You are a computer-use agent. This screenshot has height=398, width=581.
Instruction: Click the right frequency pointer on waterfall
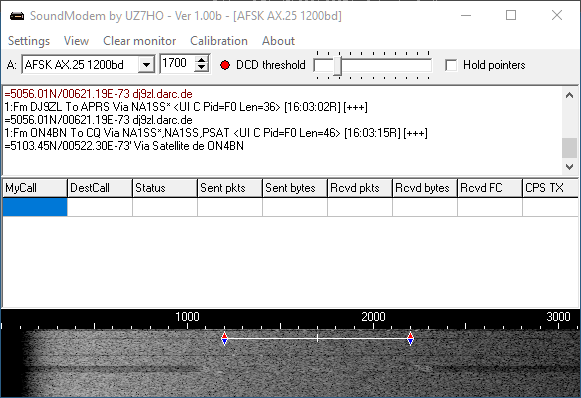pyautogui.click(x=410, y=338)
